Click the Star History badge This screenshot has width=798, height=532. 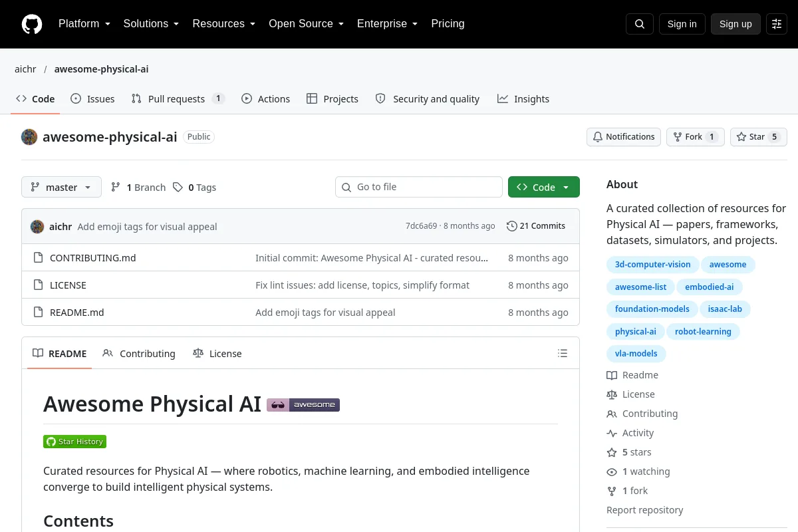click(74, 442)
